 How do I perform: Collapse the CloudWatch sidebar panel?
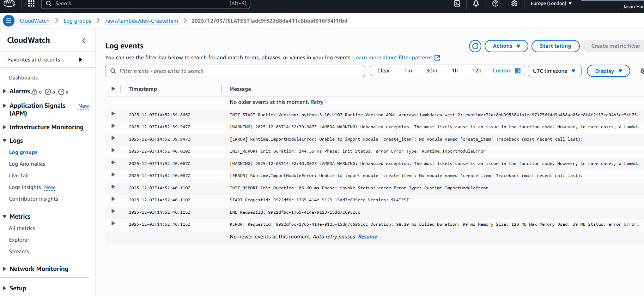pos(84,41)
